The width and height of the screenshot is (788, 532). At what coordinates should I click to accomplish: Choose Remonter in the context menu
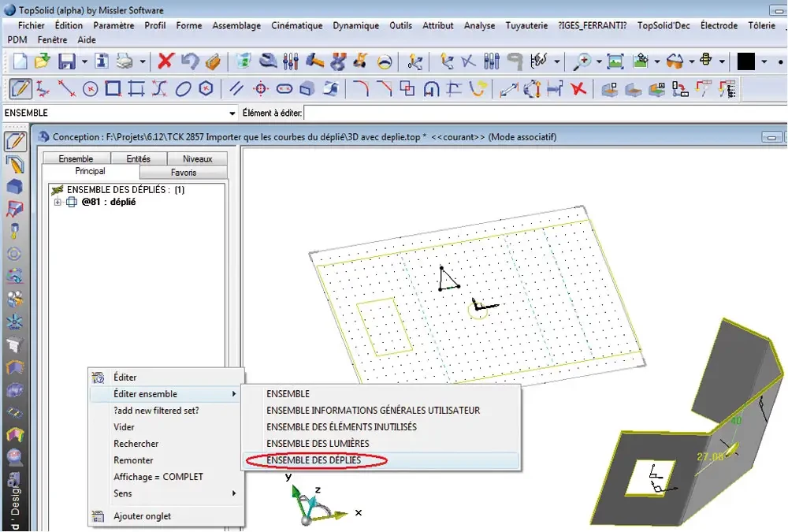click(x=166, y=460)
